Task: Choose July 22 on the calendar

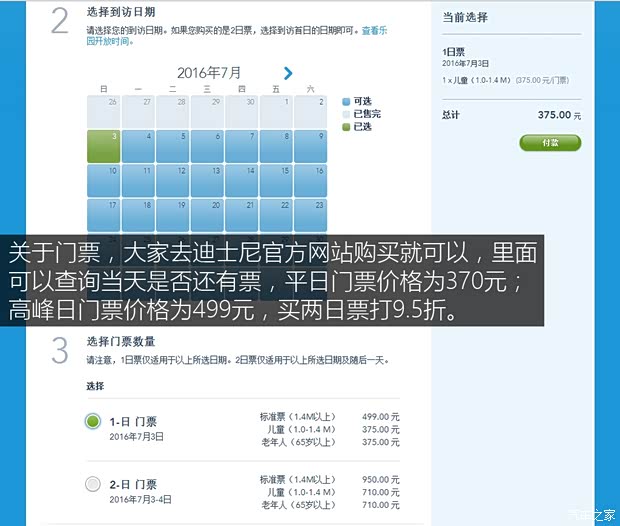Action: click(276, 215)
